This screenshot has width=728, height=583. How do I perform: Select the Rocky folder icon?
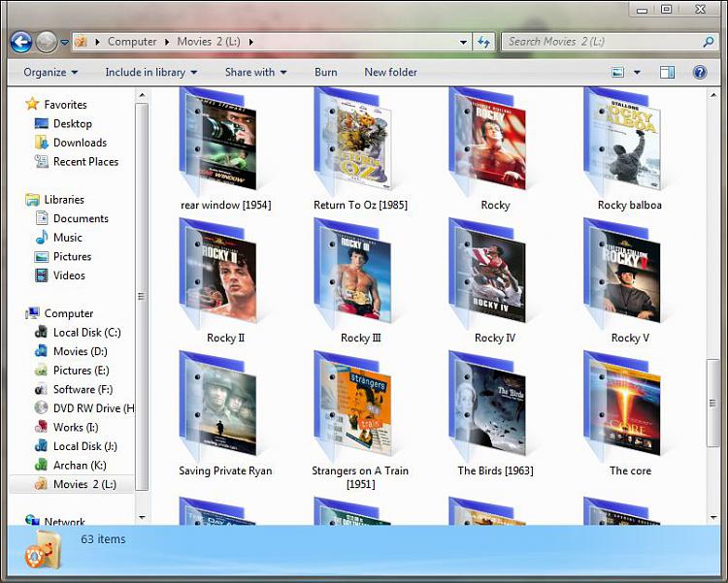pos(487,142)
